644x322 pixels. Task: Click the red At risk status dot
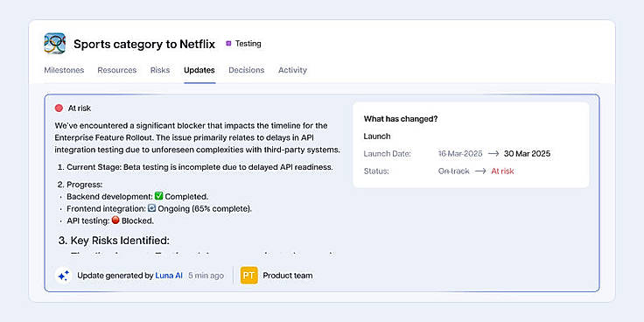59,108
